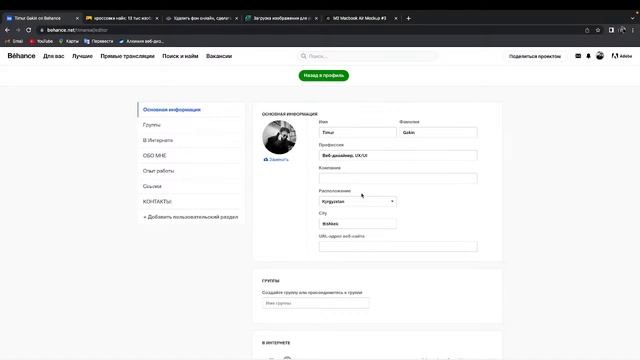Open a new browser tab with plus
The image size is (640, 360).
(408, 18)
